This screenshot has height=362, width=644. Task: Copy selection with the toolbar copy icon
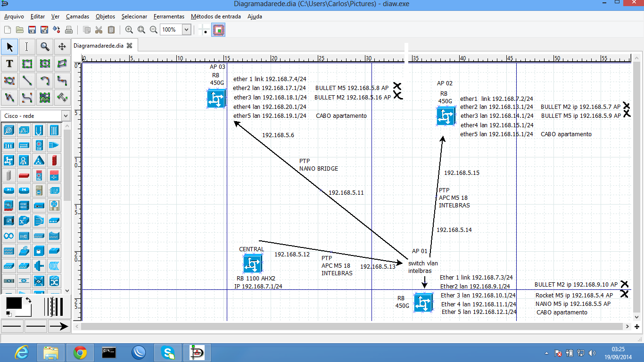[87, 30]
